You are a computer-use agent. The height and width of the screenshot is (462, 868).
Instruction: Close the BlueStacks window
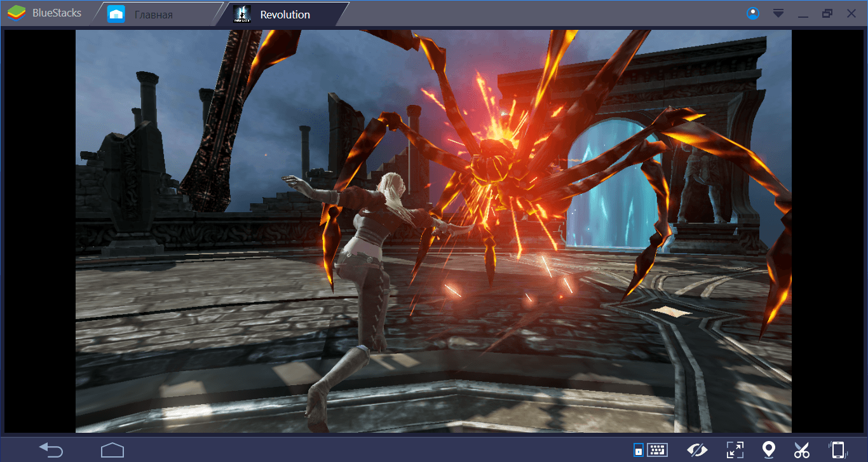tap(851, 13)
